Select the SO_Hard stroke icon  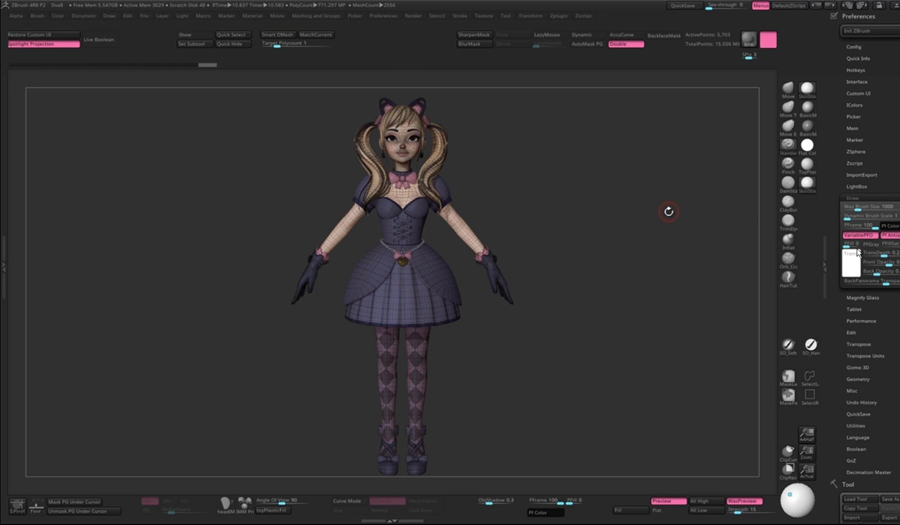pos(810,344)
